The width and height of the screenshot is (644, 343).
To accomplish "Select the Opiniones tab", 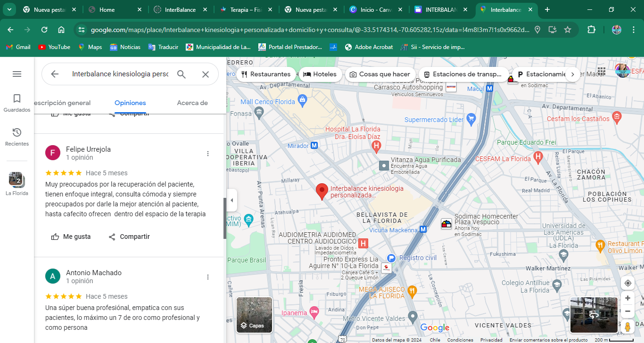I will tap(130, 103).
